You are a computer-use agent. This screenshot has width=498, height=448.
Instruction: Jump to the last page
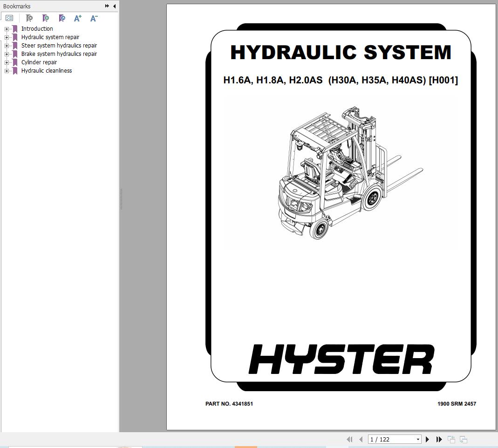(439, 440)
